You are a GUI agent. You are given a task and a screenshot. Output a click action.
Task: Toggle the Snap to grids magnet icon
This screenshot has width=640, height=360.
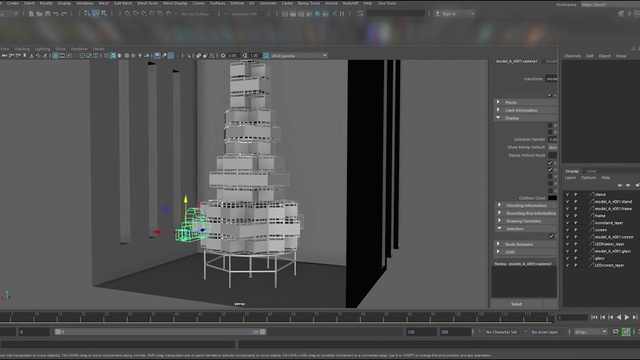tap(127, 14)
